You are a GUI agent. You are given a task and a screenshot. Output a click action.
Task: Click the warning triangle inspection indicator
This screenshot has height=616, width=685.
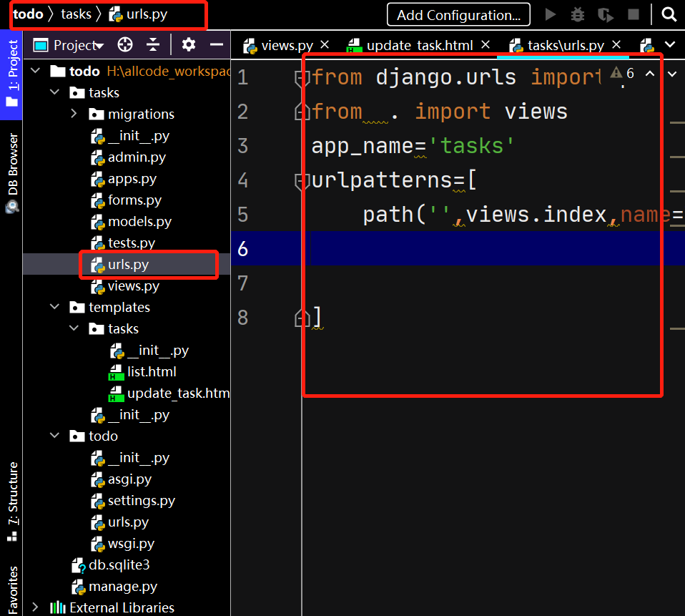(616, 72)
